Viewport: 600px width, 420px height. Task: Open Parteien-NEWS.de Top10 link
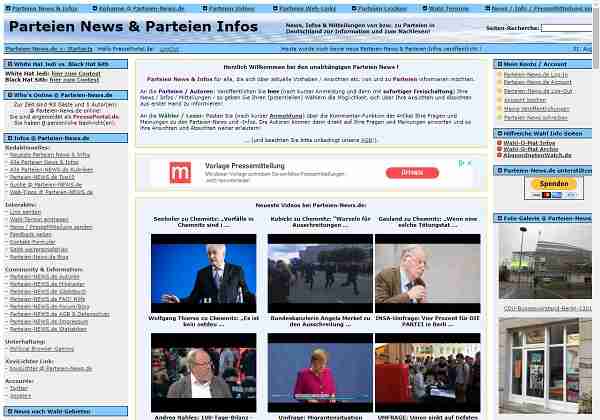click(x=42, y=177)
